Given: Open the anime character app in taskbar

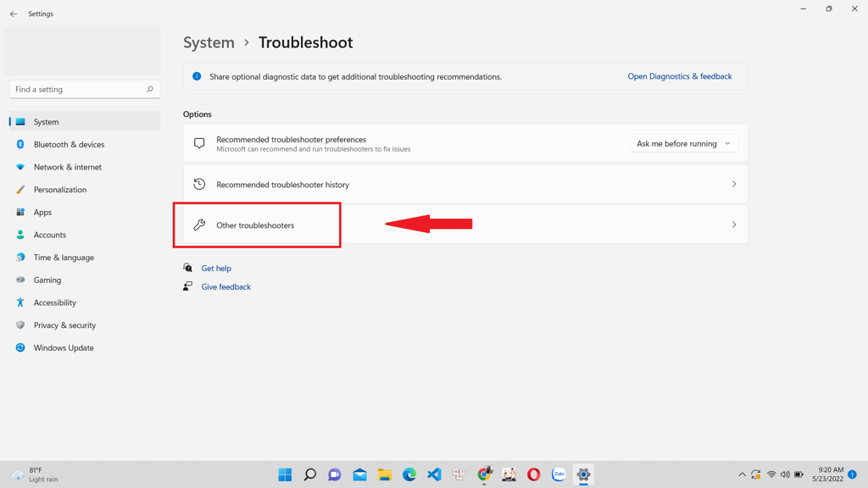Looking at the screenshot, I should pyautogui.click(x=509, y=474).
